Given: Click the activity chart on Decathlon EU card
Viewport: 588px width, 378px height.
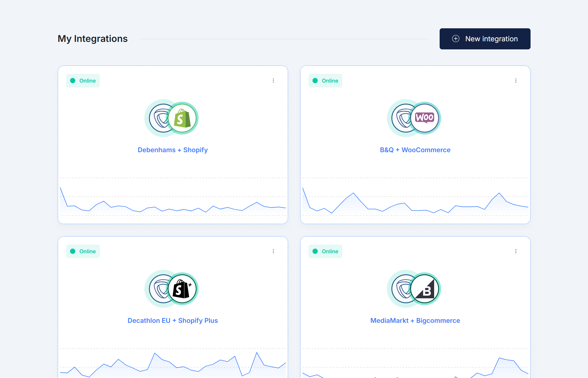Looking at the screenshot, I should (173, 363).
